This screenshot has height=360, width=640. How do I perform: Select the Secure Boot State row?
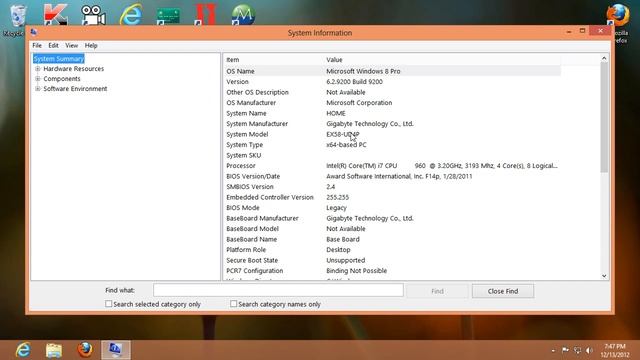pyautogui.click(x=392, y=260)
